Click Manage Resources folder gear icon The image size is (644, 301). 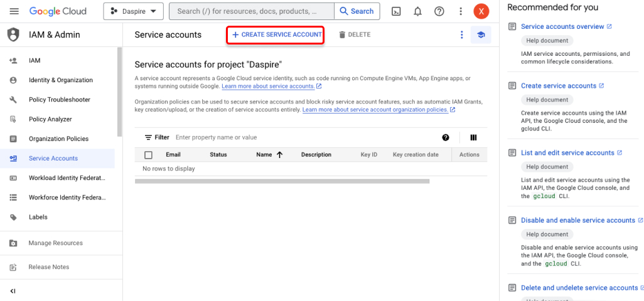(x=13, y=243)
